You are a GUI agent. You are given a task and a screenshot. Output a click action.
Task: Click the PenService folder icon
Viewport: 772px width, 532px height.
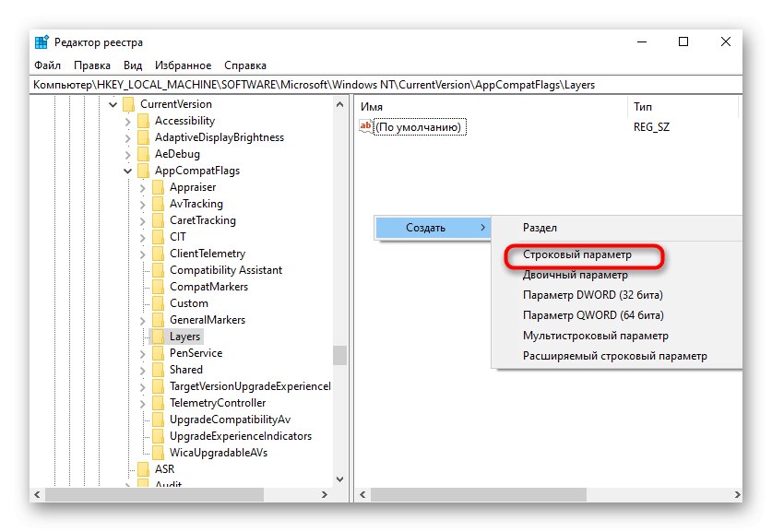(158, 353)
